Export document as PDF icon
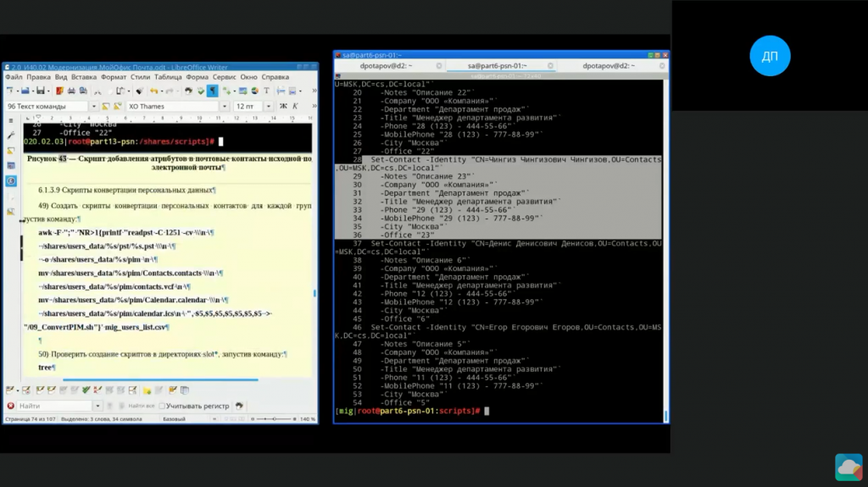 [x=60, y=91]
